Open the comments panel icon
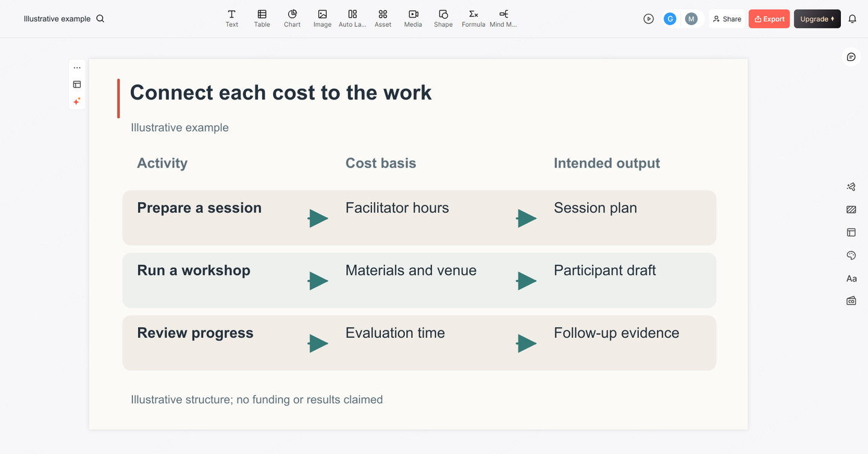Image resolution: width=868 pixels, height=454 pixels. coord(851,57)
